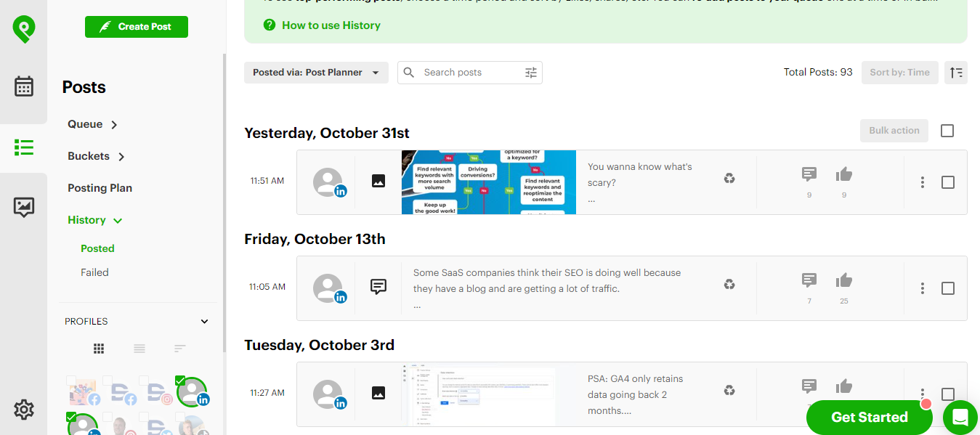980x435 pixels.
Task: Open the Posted via: Post Planner dropdown
Action: pyautogui.click(x=315, y=72)
